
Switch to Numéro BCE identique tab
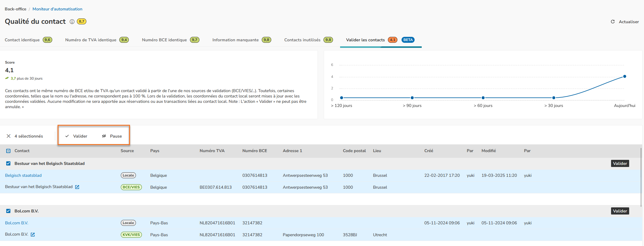click(171, 40)
